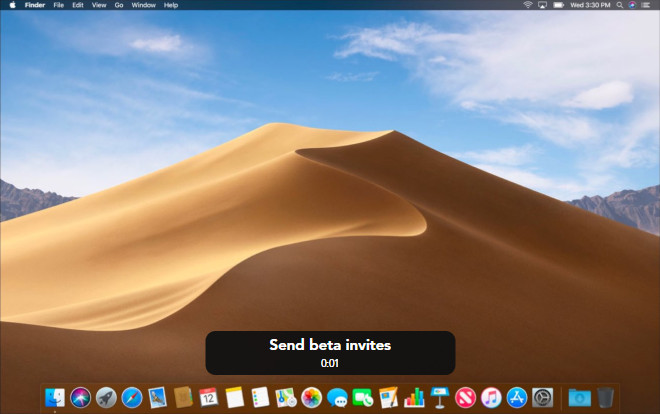Open the Edit menu

point(78,5)
